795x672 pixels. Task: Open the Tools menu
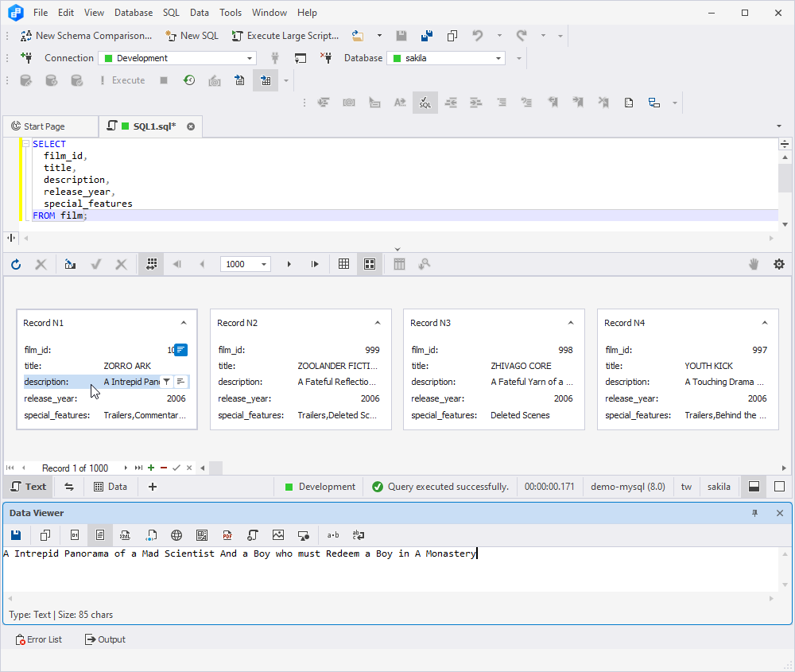pos(231,13)
